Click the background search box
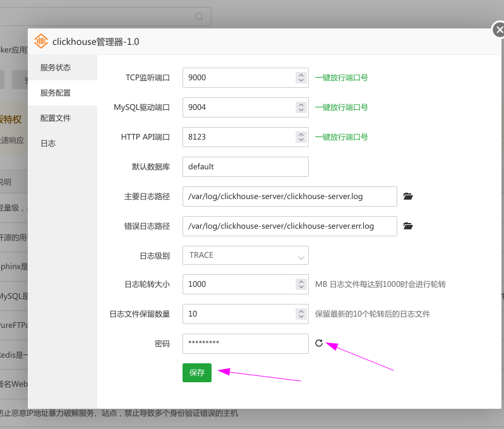The image size is (504, 429). pyautogui.click(x=105, y=16)
